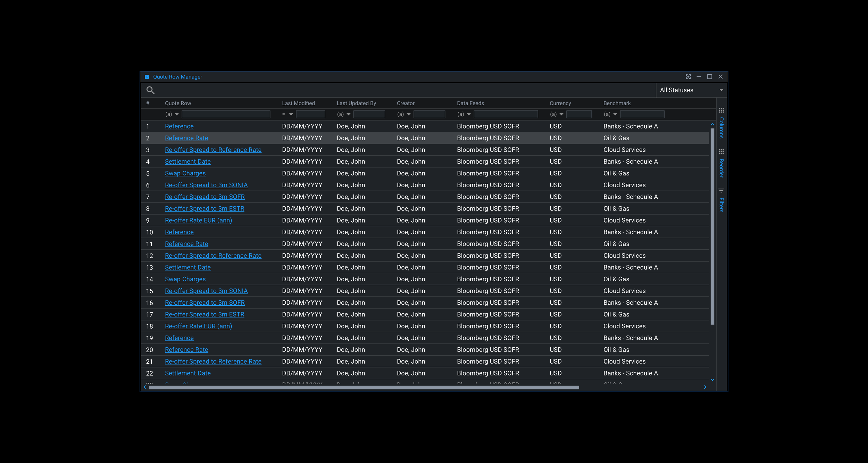
Task: Open the Filters panel icon
Action: 721,190
